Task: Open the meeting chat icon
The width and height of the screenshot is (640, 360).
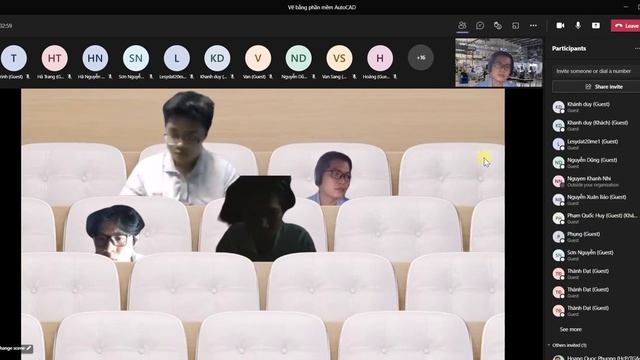Action: pyautogui.click(x=480, y=25)
